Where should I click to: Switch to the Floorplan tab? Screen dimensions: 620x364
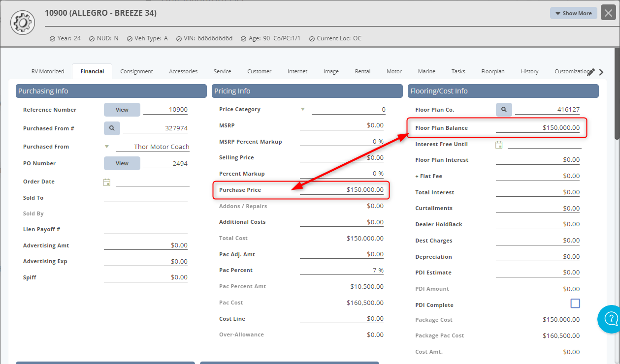click(x=492, y=71)
